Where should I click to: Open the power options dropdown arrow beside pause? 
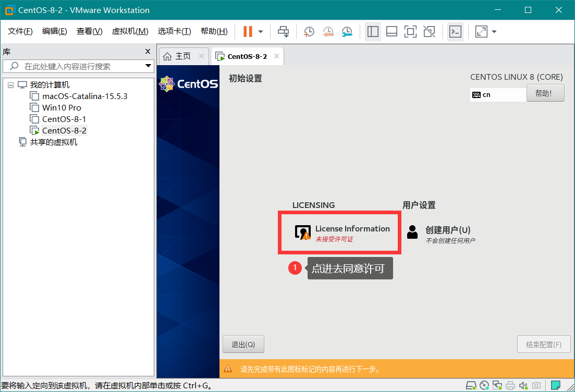[261, 32]
